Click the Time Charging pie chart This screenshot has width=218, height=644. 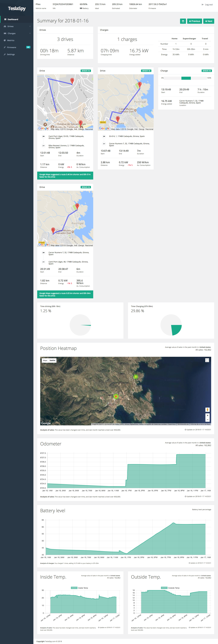[171, 325]
